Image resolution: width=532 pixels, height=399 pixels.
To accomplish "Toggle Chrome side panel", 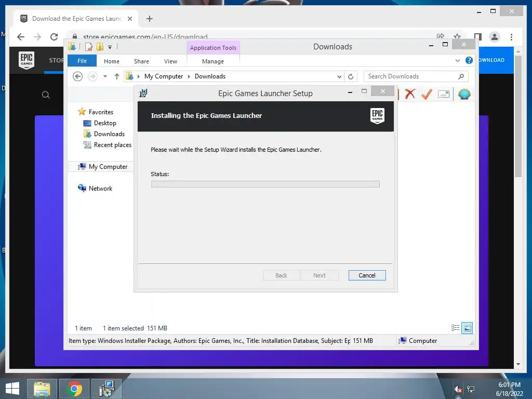I will click(478, 37).
